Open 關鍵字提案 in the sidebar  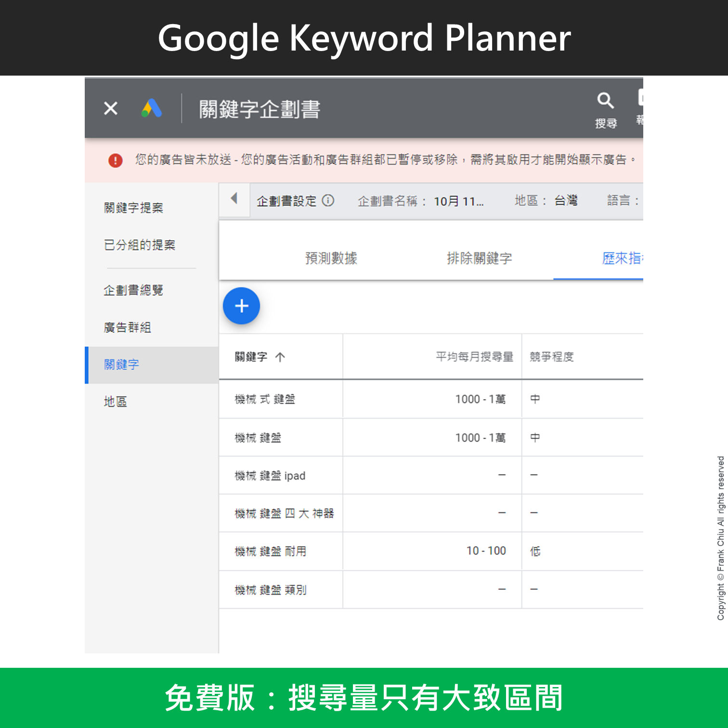click(x=134, y=208)
